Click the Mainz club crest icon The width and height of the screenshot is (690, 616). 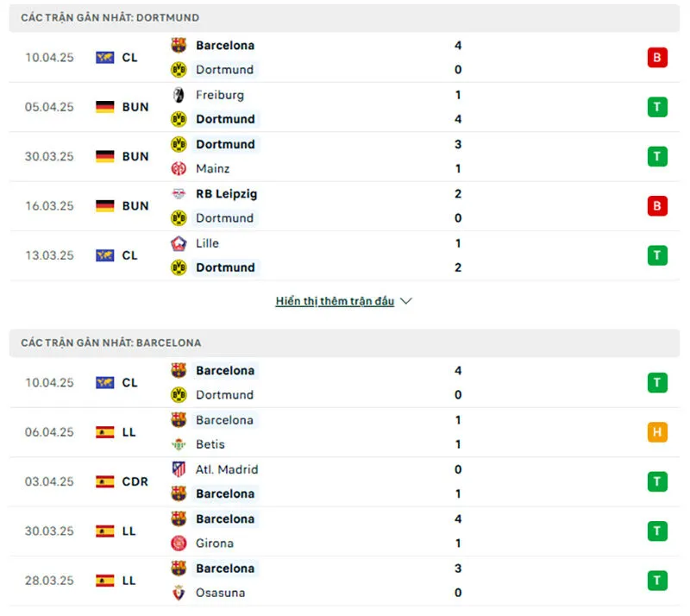coord(179,169)
